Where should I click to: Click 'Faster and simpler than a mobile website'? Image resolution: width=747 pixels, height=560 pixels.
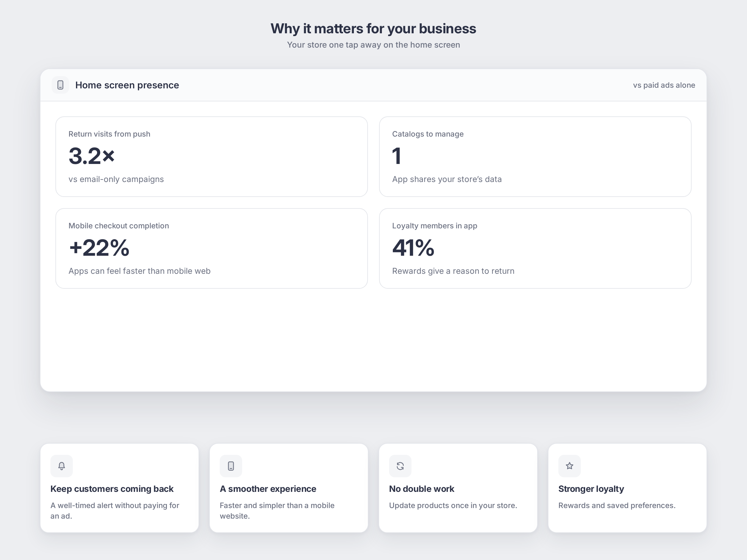[277, 511]
